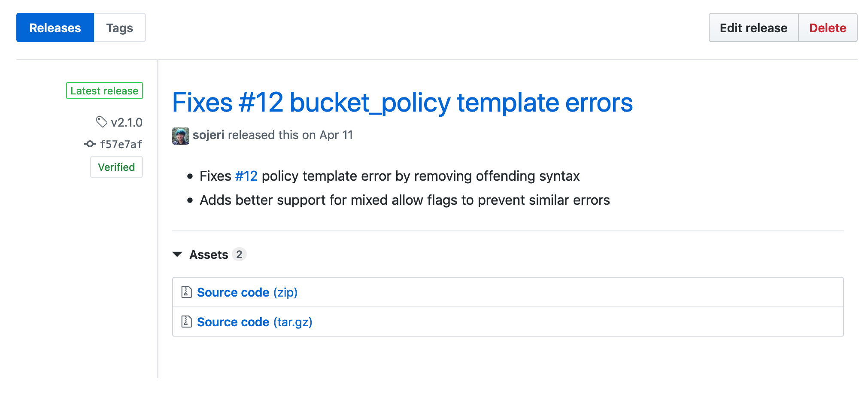This screenshot has height=394, width=868.
Task: Click the tag icon beside v2.1.0
Action: click(102, 122)
